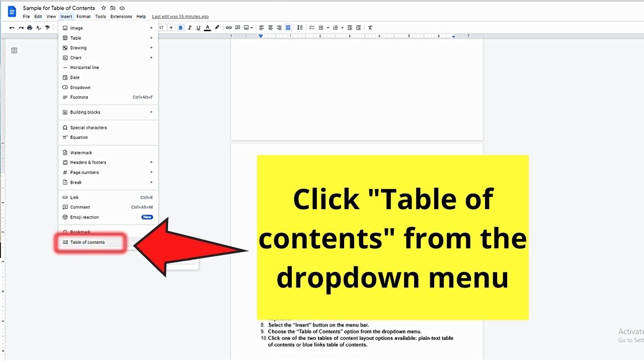Open the numbered list dropdown arrow

pyautogui.click(x=342, y=27)
